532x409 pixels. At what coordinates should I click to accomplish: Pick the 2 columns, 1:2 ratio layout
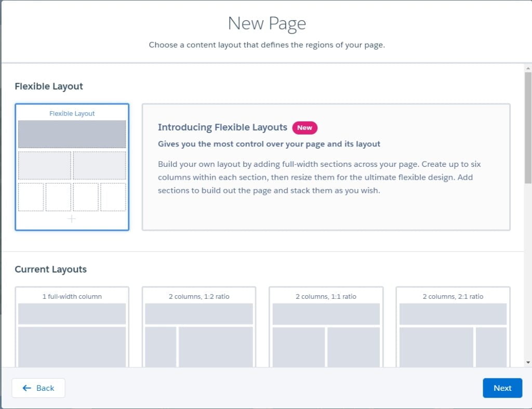click(199, 327)
